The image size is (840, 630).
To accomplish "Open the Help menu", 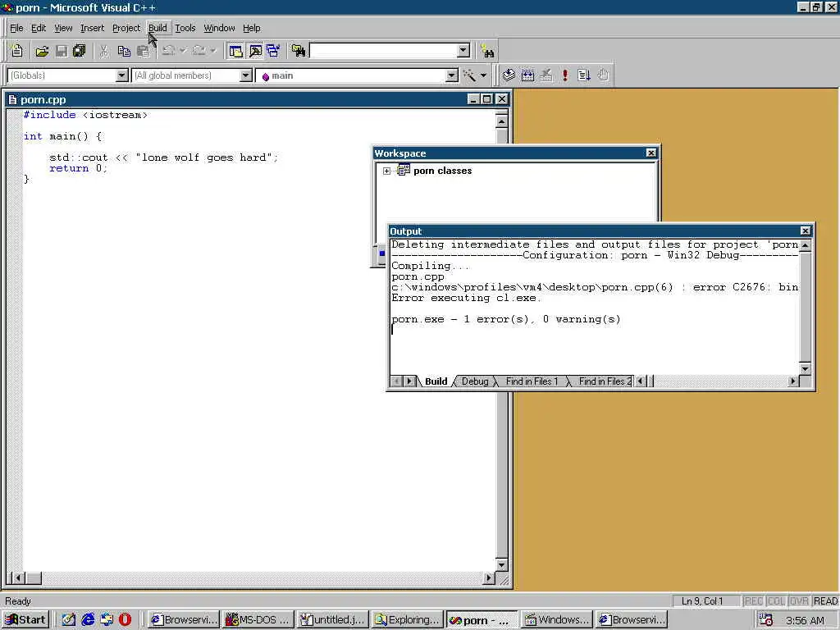I will point(251,28).
